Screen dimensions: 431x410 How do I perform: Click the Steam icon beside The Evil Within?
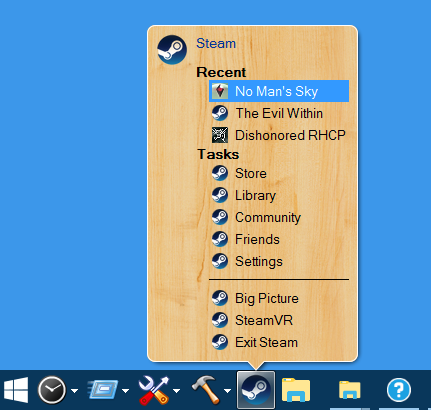(220, 113)
